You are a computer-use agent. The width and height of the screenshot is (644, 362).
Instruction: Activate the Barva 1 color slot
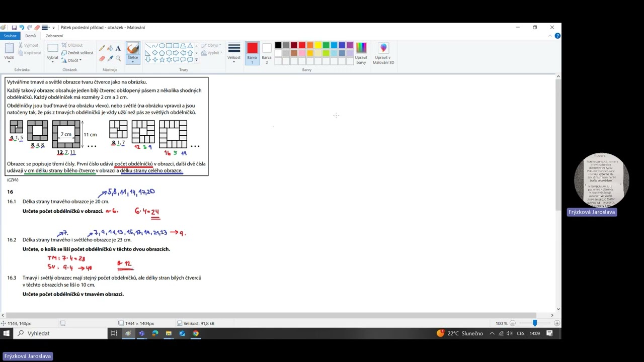[x=252, y=54]
